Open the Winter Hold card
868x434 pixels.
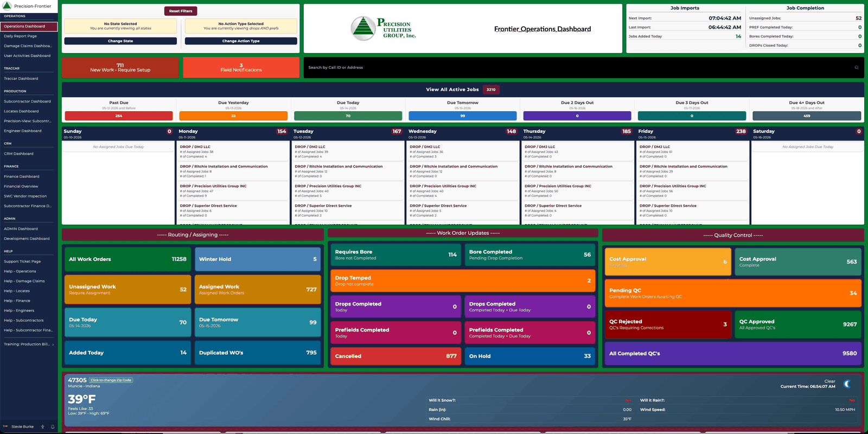(258, 259)
